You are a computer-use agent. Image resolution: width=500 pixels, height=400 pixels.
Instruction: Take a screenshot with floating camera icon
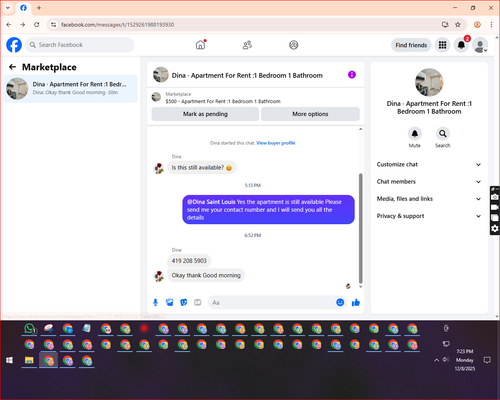(495, 197)
